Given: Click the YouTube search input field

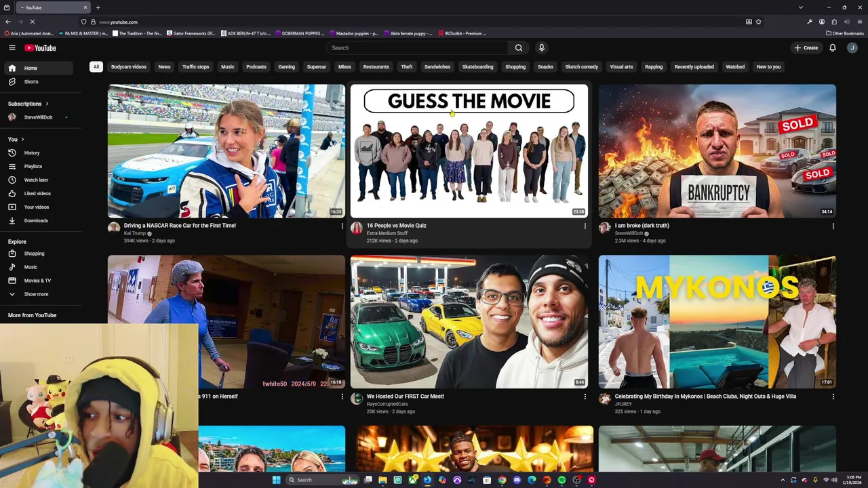Looking at the screenshot, I should [417, 47].
